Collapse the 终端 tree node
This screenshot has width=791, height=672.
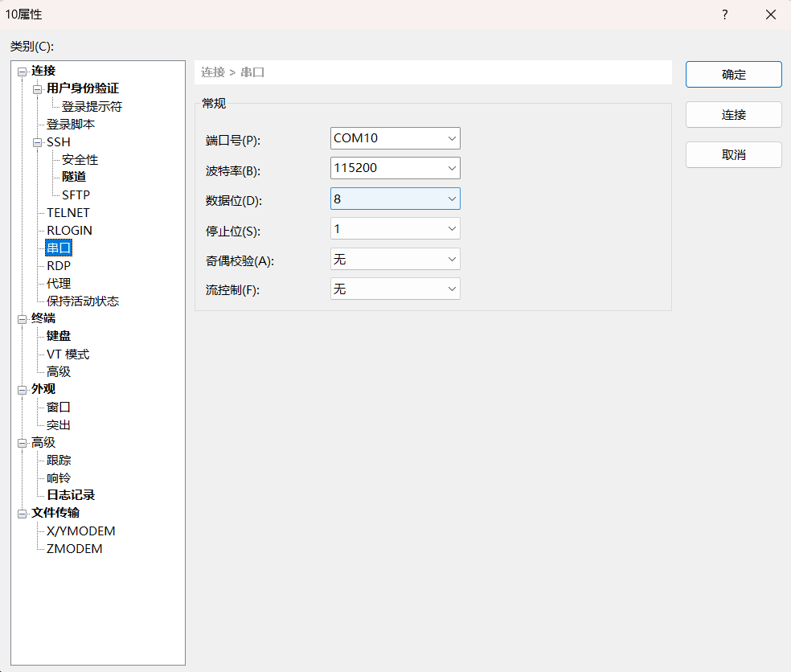pyautogui.click(x=22, y=319)
